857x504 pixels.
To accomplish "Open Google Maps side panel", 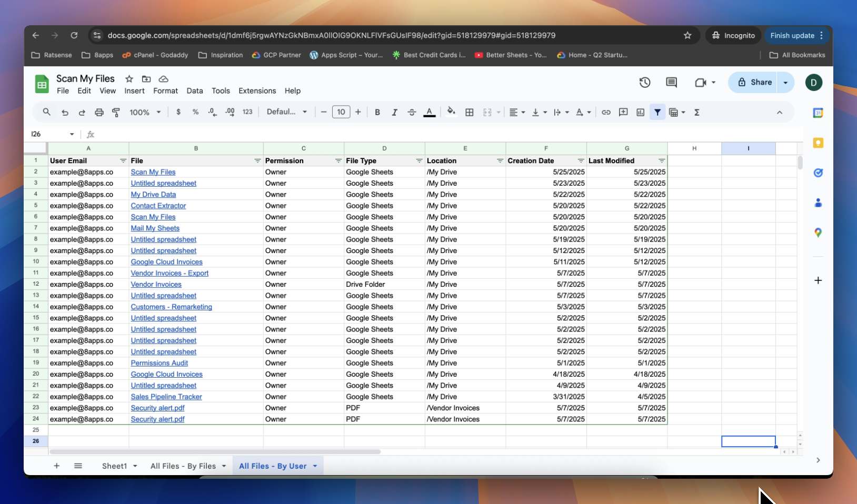I will tap(818, 233).
